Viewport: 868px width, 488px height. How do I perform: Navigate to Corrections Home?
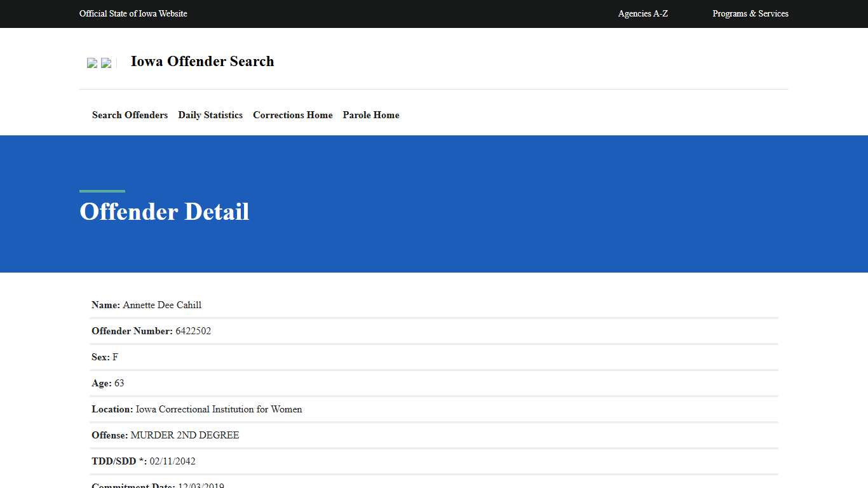(x=292, y=115)
